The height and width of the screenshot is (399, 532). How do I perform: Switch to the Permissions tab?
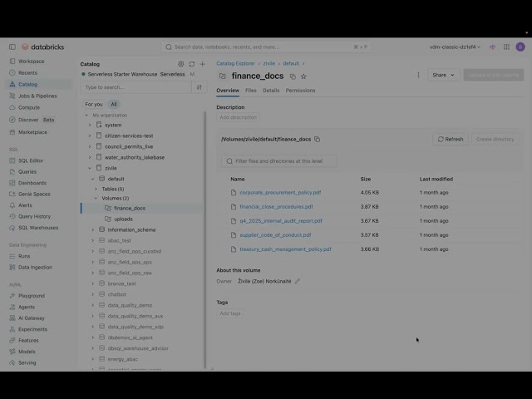(x=300, y=91)
